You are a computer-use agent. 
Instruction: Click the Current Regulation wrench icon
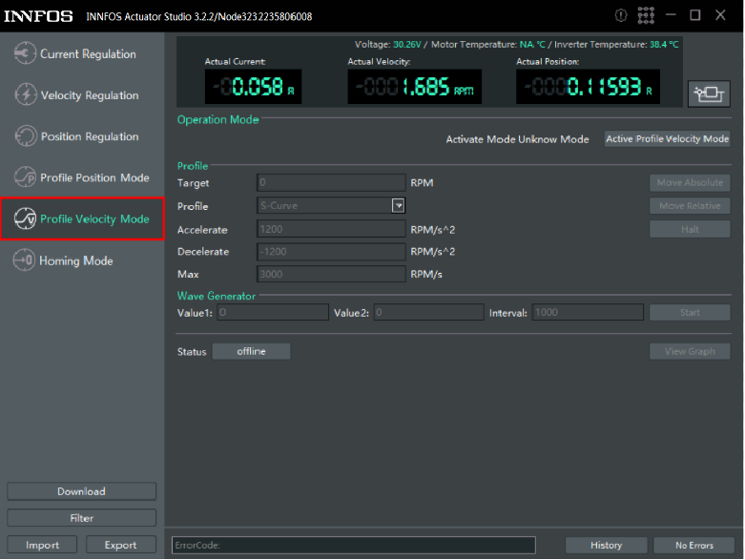tap(25, 54)
